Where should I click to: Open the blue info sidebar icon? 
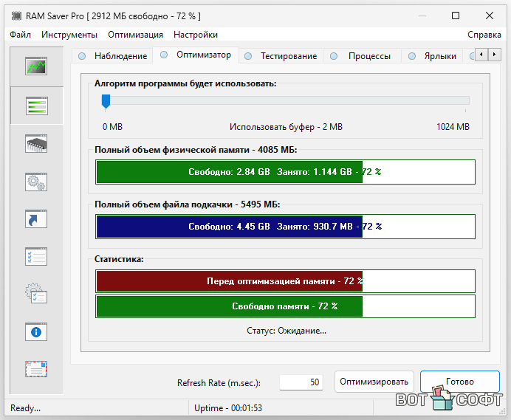[36, 332]
